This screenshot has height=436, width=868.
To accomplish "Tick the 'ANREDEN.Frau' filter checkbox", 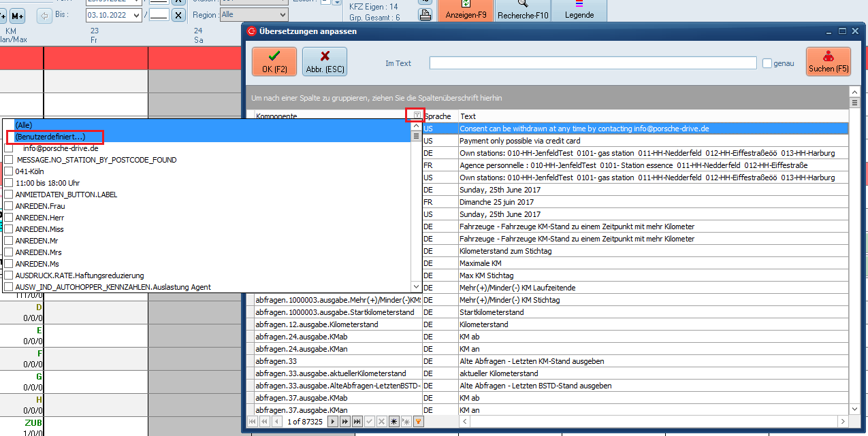I will [x=9, y=206].
